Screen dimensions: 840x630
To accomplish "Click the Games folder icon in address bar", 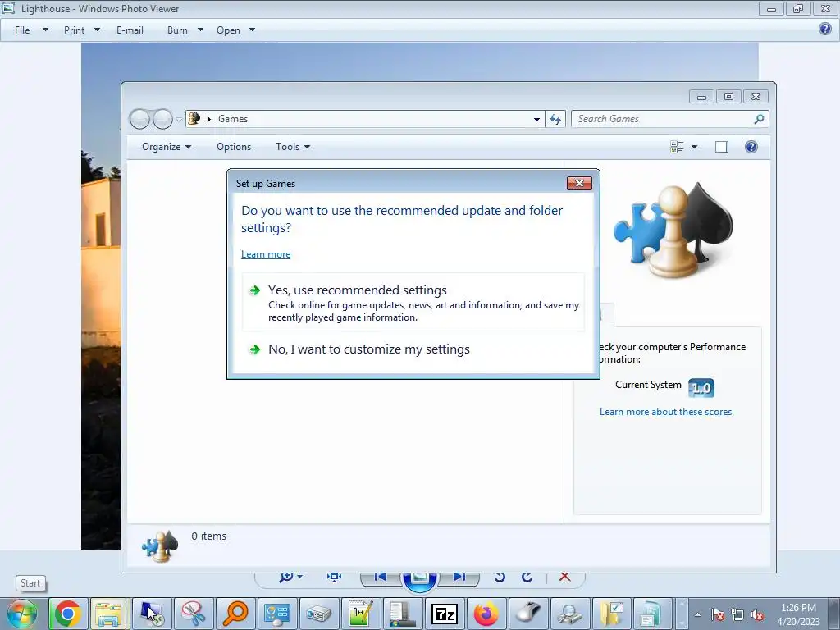I will tap(194, 118).
